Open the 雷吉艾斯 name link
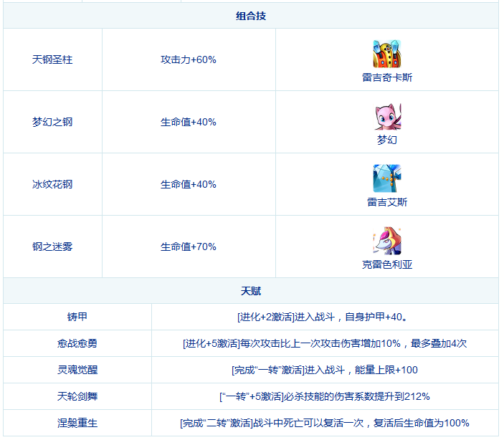The height and width of the screenshot is (440, 504). point(387,202)
